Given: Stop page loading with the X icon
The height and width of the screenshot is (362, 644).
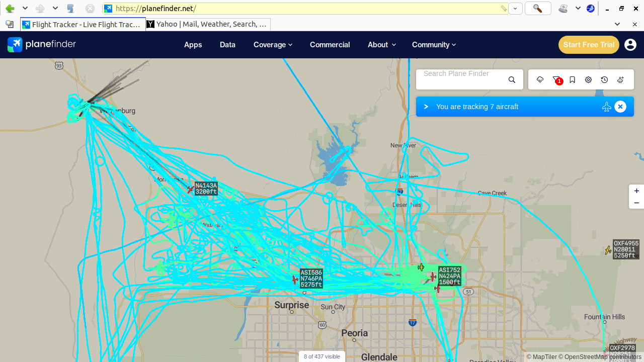Looking at the screenshot, I should point(90,9).
